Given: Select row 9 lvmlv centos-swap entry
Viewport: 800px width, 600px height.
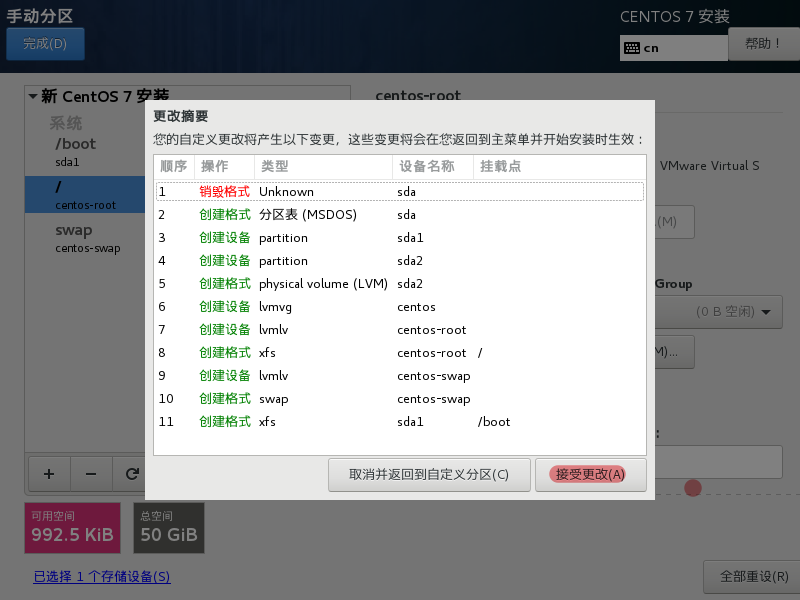Looking at the screenshot, I should click(x=399, y=376).
